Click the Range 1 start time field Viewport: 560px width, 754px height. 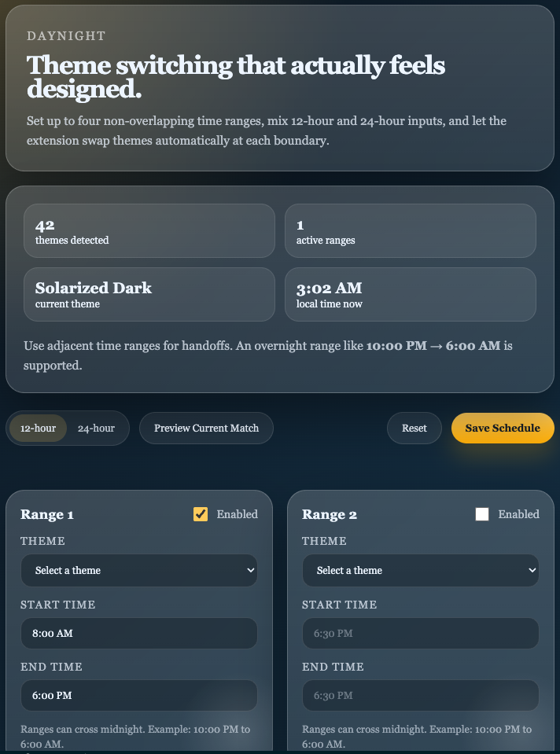point(138,633)
